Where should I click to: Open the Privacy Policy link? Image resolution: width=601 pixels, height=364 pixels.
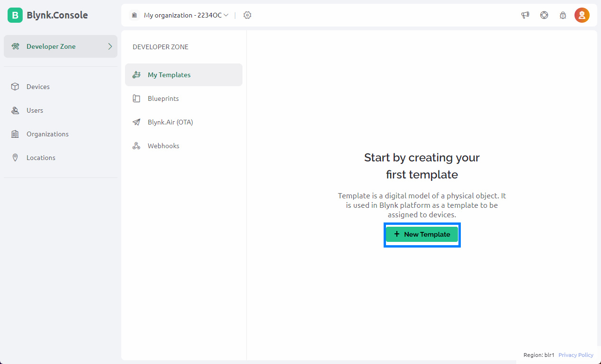[576, 355]
